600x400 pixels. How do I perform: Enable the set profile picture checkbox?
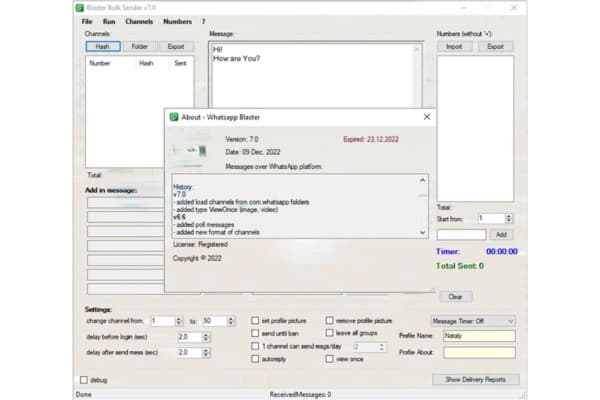click(256, 321)
